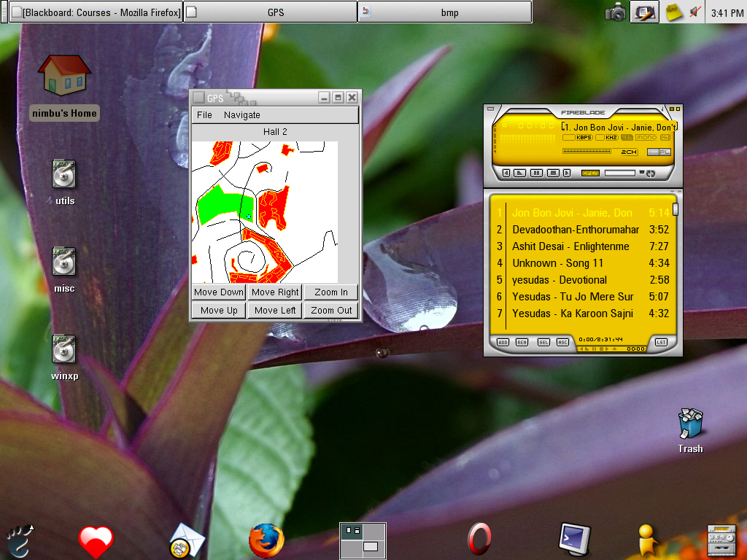Image resolution: width=747 pixels, height=560 pixels.
Task: Open nimbu's Home folder icon
Action: [x=64, y=75]
